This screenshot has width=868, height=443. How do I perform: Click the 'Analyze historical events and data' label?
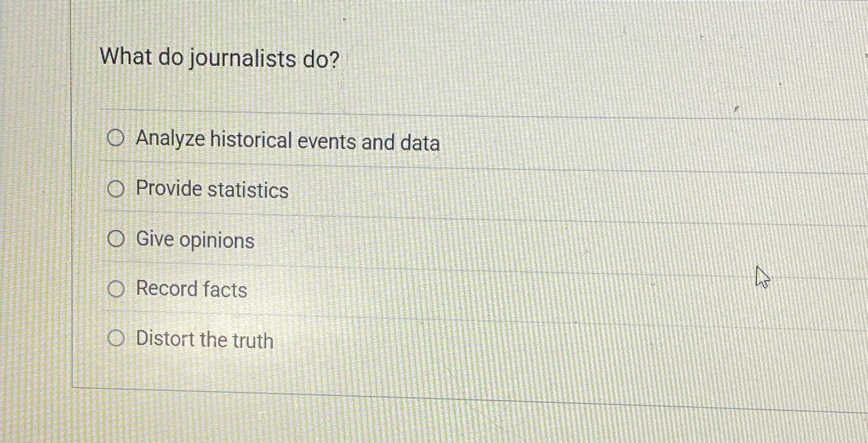click(287, 140)
